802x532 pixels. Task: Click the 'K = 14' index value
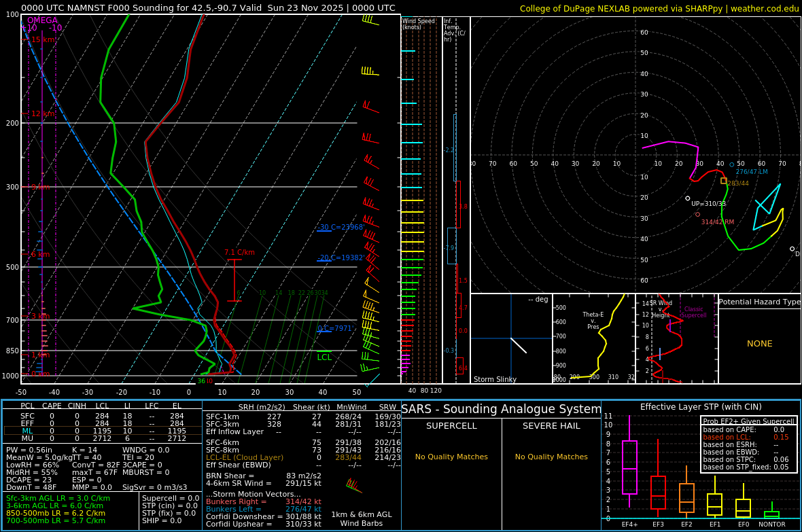coord(84,450)
